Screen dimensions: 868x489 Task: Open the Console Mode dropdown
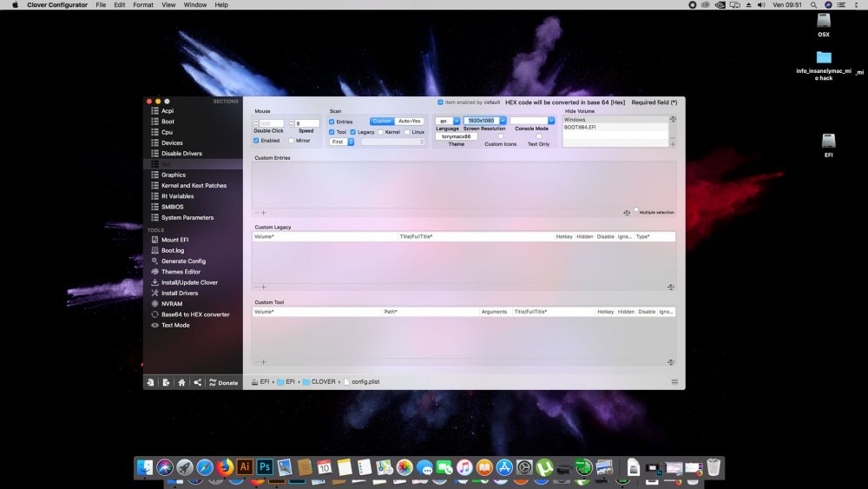pos(551,121)
